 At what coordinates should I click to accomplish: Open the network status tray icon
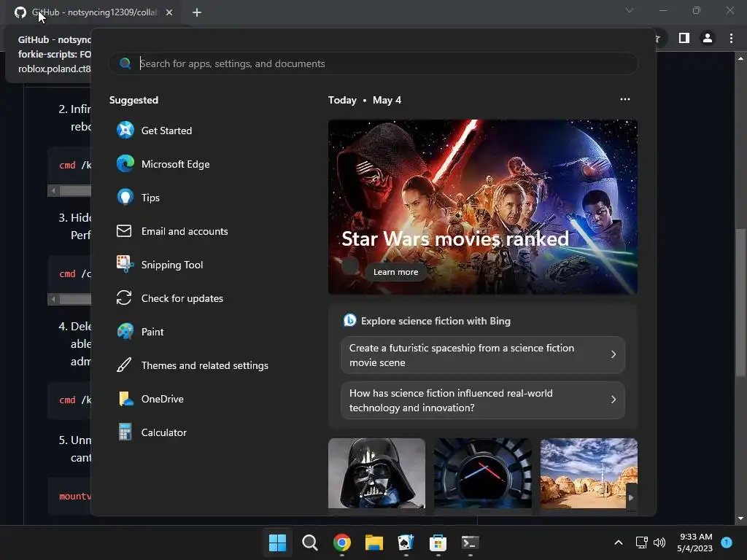coord(641,542)
